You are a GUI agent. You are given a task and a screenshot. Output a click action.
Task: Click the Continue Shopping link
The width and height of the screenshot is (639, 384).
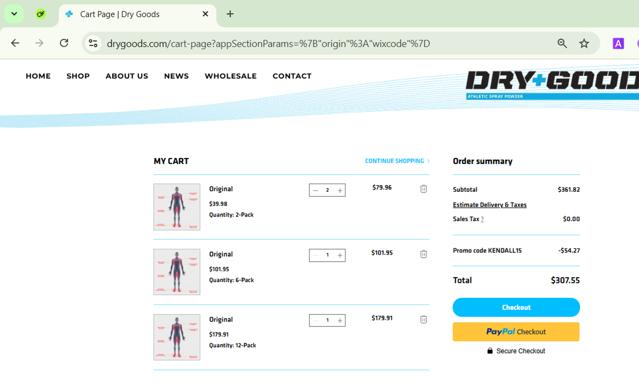pos(397,161)
